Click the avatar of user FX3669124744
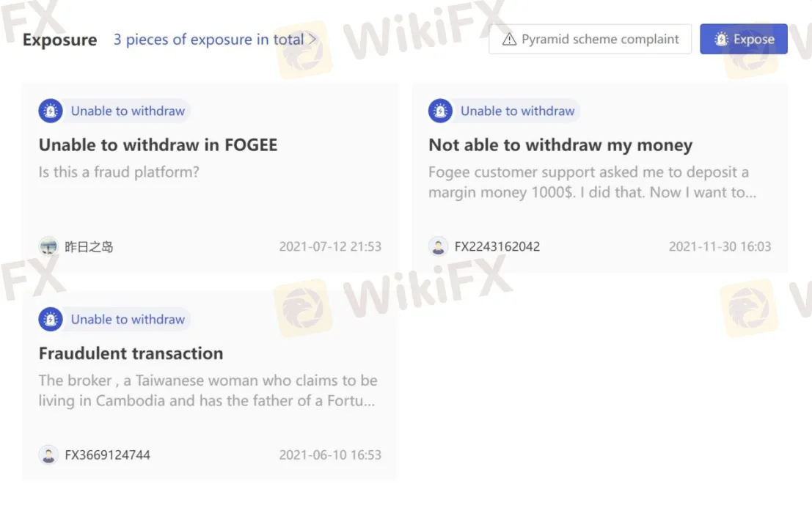This screenshot has width=812, height=511. point(48,455)
